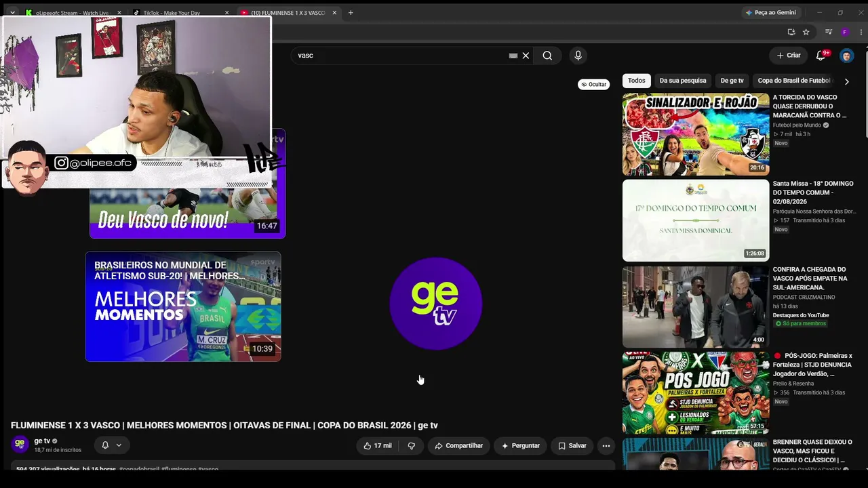Click the 'PODCAST CRUZMALTINO' channel name
The width and height of the screenshot is (868, 488).
tap(804, 298)
